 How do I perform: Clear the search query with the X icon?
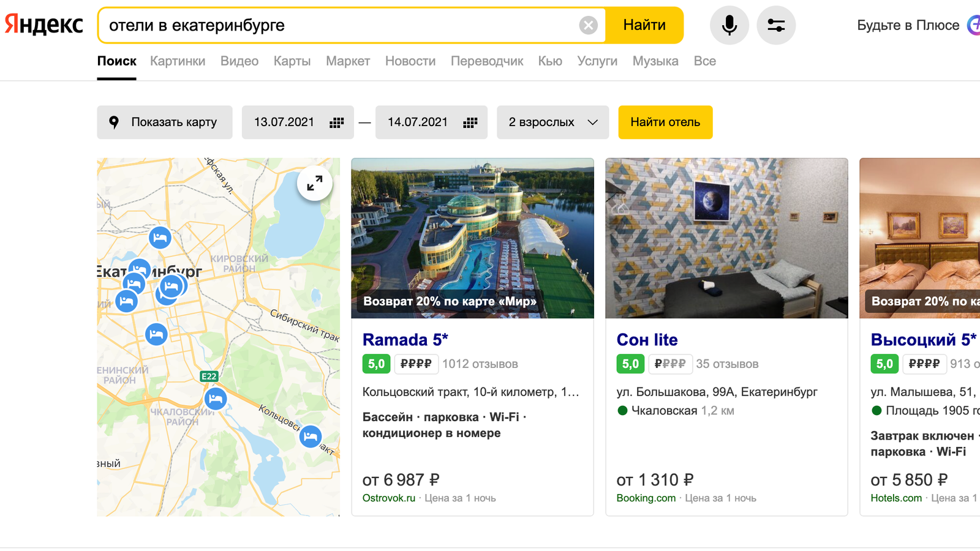click(x=588, y=25)
